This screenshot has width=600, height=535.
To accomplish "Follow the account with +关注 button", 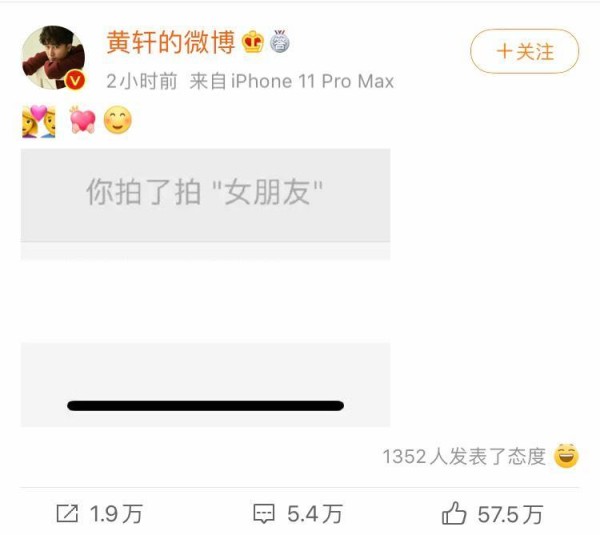I will tap(524, 51).
